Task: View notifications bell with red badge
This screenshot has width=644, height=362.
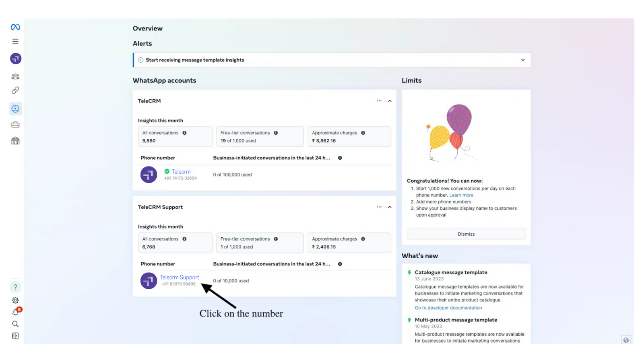Action: 16,312
